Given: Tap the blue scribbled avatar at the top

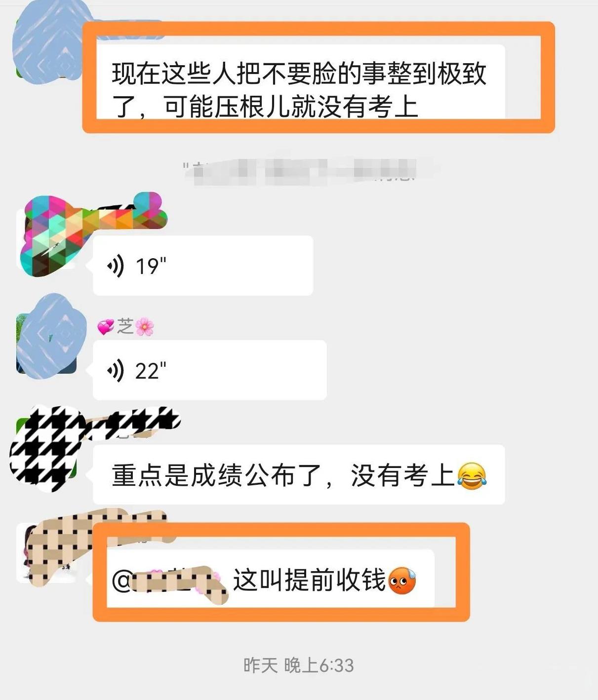Looking at the screenshot, I should pyautogui.click(x=47, y=42).
